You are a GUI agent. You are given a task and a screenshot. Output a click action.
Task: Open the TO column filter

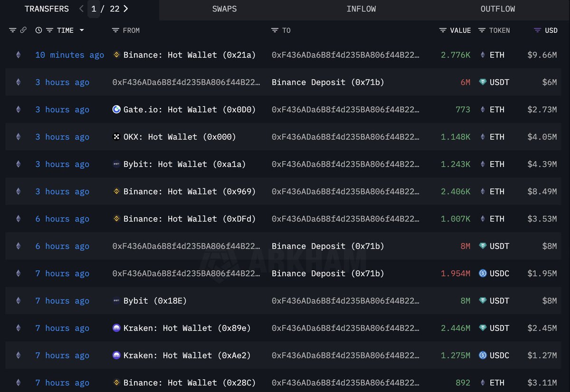275,30
